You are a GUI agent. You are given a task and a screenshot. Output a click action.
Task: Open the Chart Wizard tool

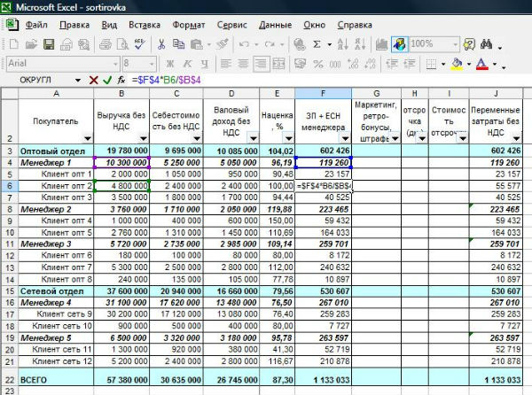point(379,43)
